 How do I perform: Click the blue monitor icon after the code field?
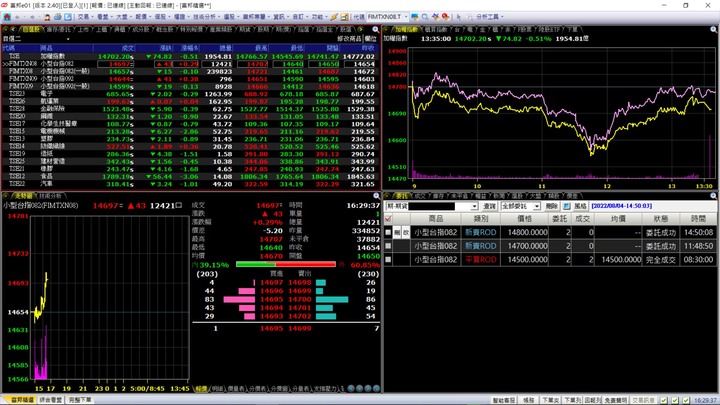click(x=415, y=17)
